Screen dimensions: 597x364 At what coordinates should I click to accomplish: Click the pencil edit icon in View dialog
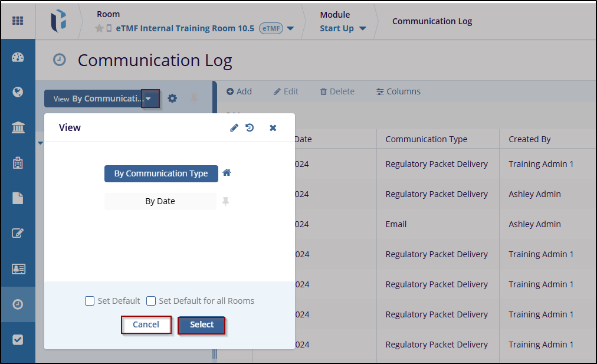(x=234, y=127)
